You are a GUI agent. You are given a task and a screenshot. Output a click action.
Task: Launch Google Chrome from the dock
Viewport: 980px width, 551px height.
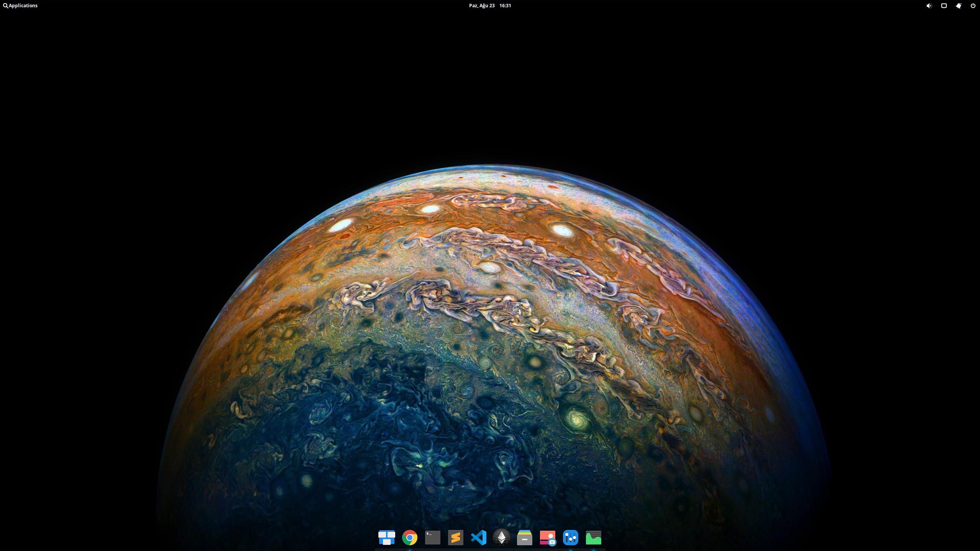click(x=409, y=537)
